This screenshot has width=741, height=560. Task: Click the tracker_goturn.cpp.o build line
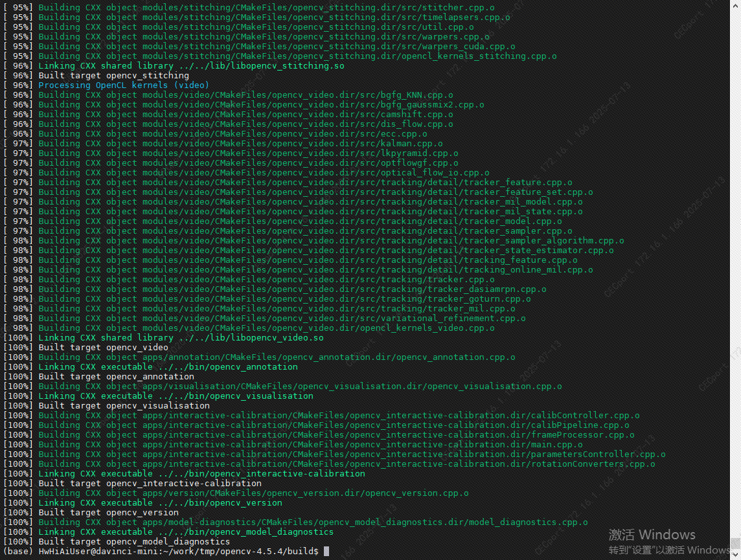[266, 299]
